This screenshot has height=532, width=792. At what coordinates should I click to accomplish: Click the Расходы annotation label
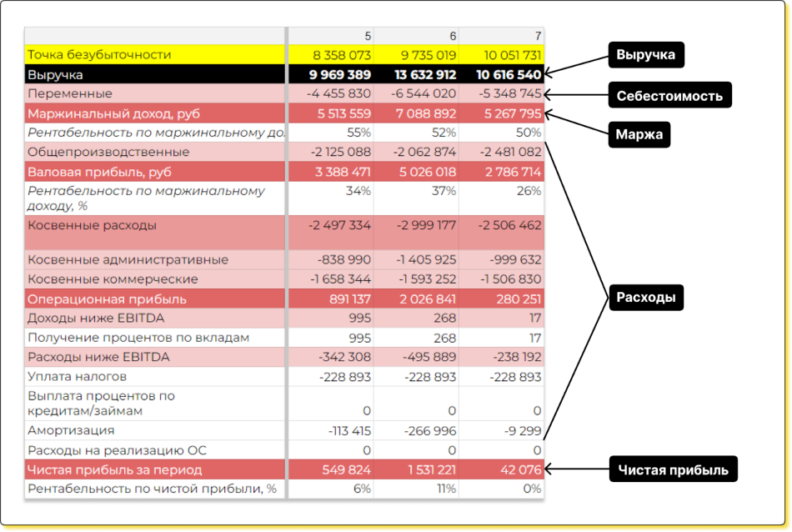click(x=644, y=297)
